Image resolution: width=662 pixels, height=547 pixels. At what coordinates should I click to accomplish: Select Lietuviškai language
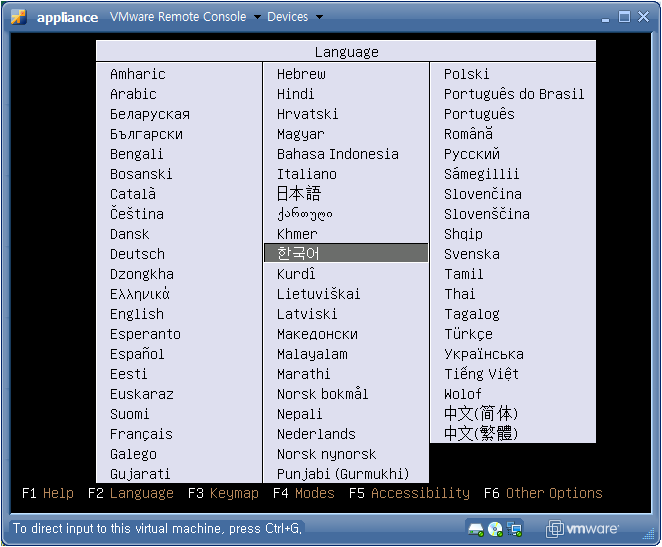click(318, 294)
